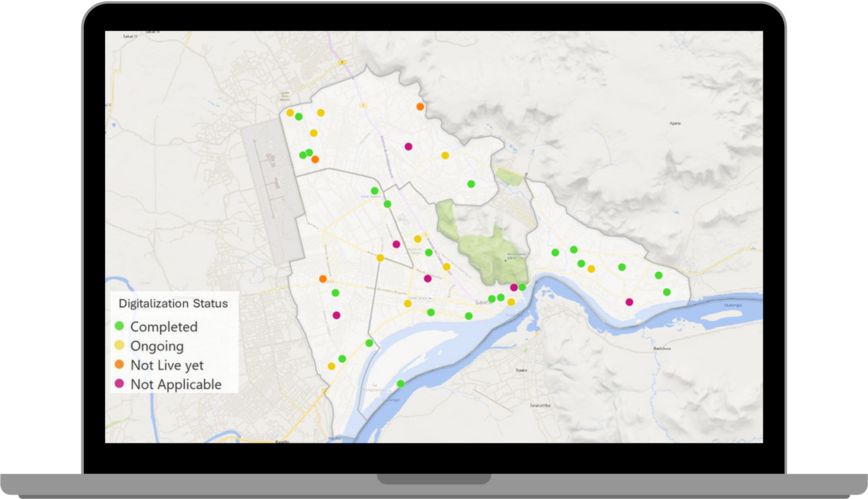Click the magenta Not Applicable legend dot
868x499 pixels.
tap(119, 383)
